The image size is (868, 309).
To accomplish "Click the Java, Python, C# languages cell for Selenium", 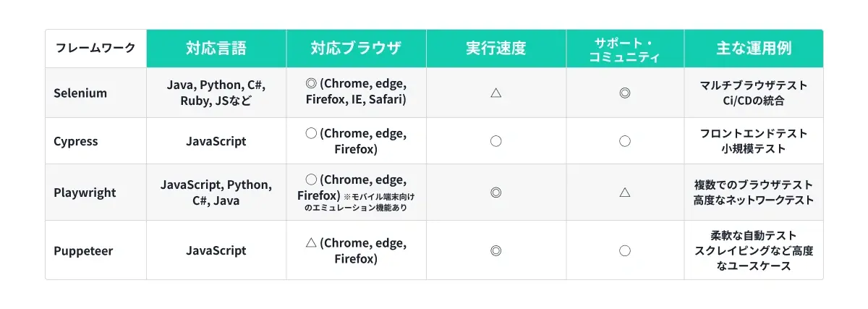I will [216, 93].
